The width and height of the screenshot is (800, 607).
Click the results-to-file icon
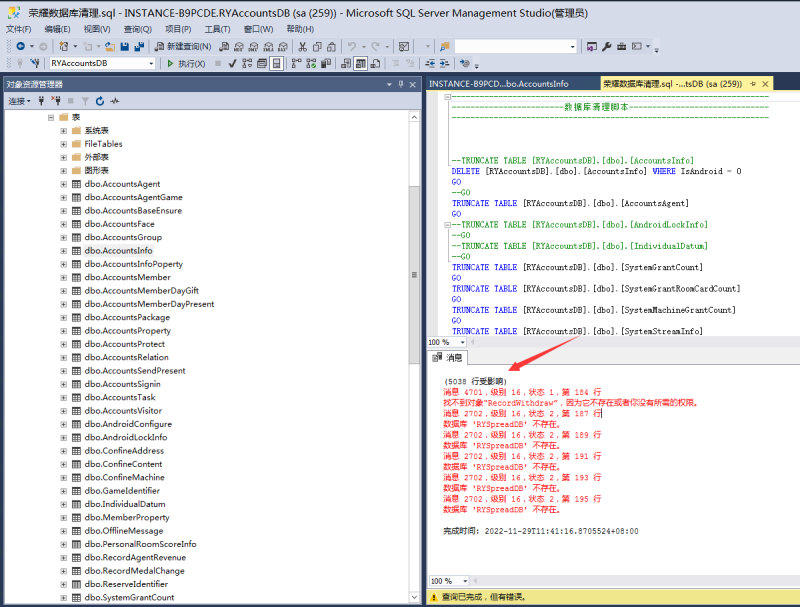coord(376,63)
